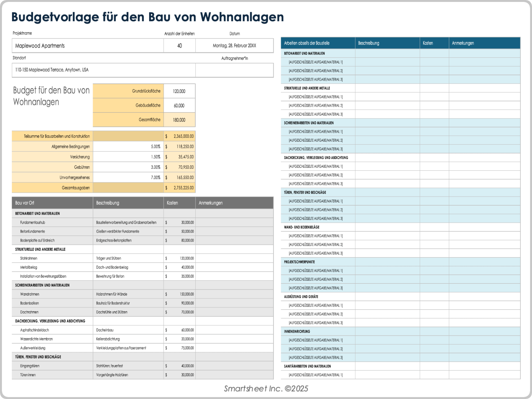Click the Gesamtfläche cell showing 180,000
This screenshot has width=532, height=399.
click(180, 120)
